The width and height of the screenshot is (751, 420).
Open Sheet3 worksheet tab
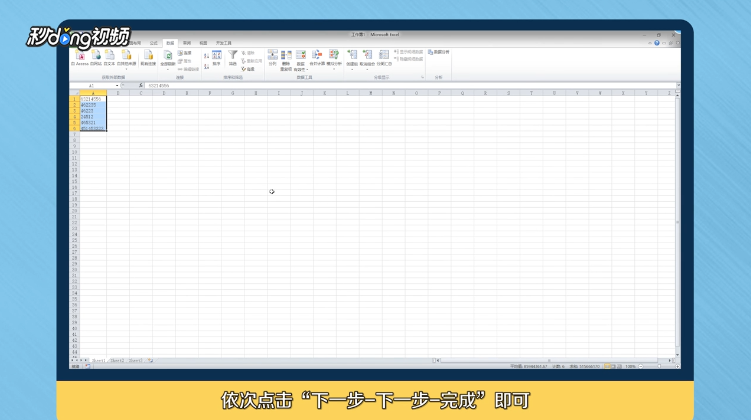[x=136, y=361]
